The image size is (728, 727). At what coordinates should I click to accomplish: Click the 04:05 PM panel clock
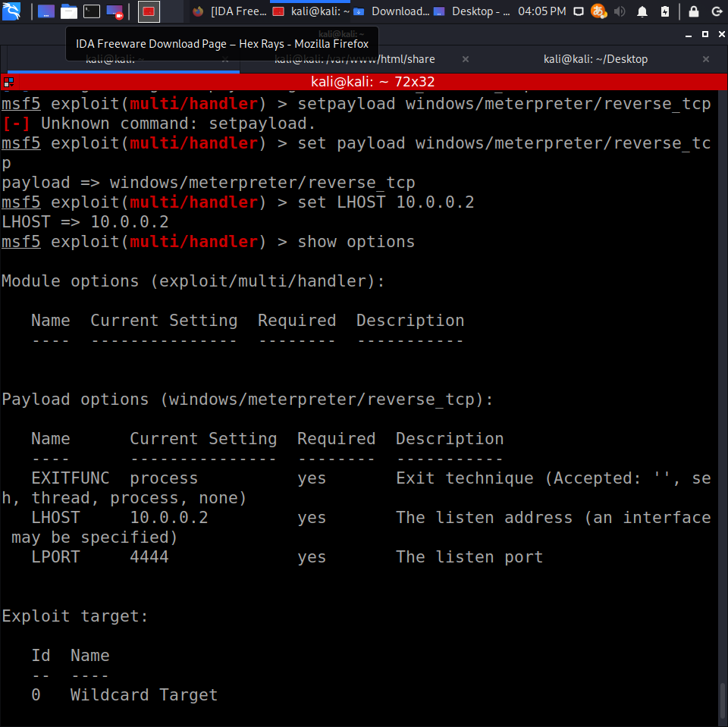point(541,11)
